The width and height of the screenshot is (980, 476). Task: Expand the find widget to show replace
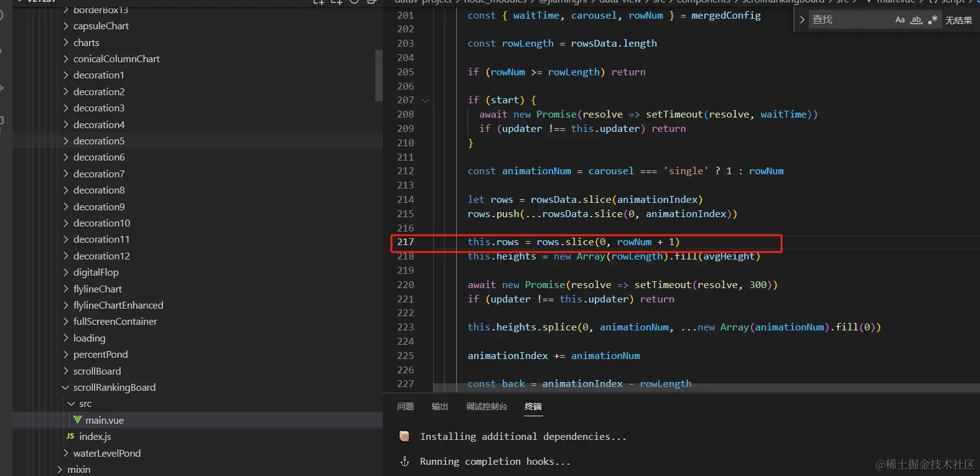(x=802, y=20)
